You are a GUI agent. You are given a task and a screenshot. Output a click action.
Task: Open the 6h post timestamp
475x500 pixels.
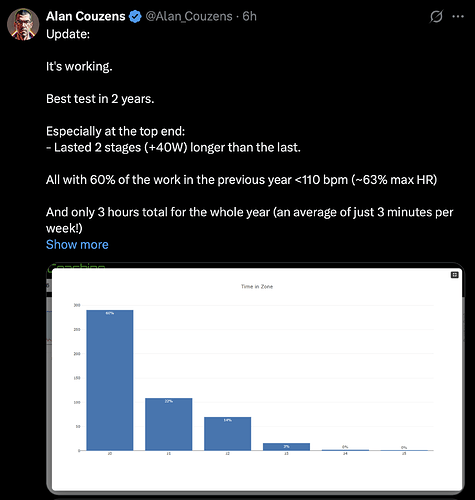pyautogui.click(x=249, y=16)
